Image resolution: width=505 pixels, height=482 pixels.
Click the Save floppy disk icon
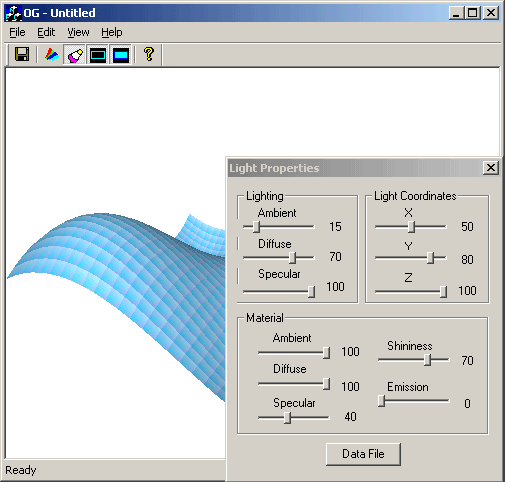22,54
